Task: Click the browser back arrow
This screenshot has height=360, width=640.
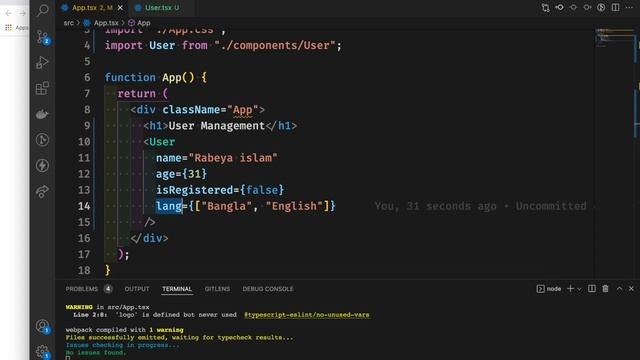Action: pyautogui.click(x=9, y=13)
